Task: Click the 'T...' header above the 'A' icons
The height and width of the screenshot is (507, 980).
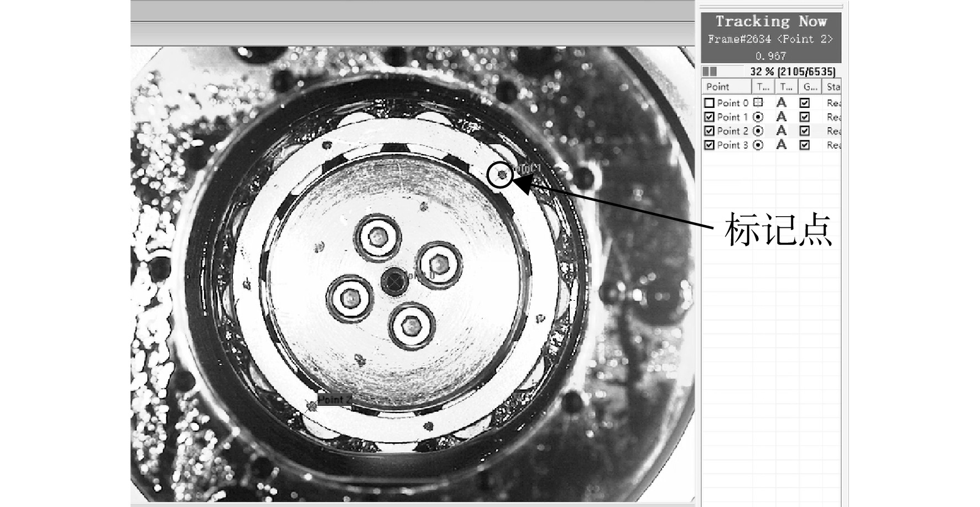Action: pos(786,87)
